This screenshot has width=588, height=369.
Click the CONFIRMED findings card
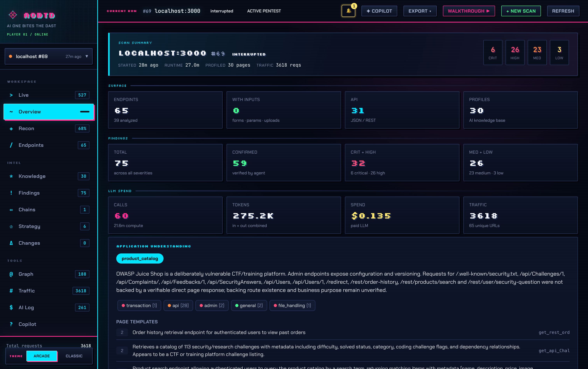point(284,162)
